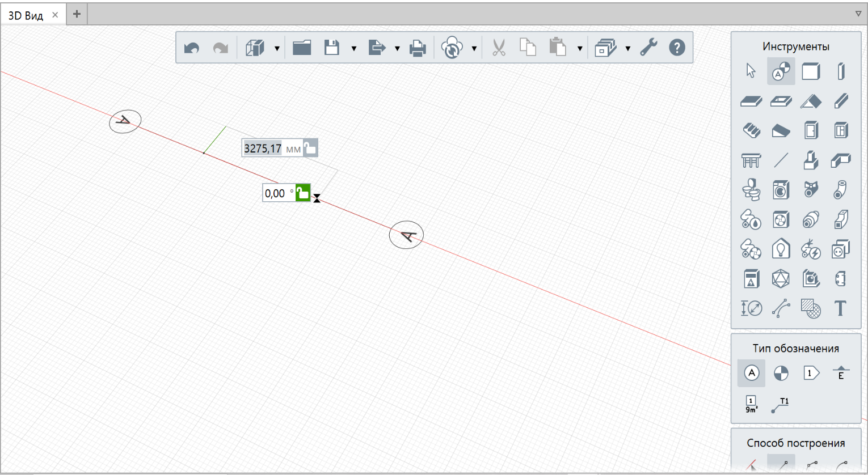Screen dimensions: 868x475
Task: Select the electrical socket tool
Action: [x=841, y=249]
